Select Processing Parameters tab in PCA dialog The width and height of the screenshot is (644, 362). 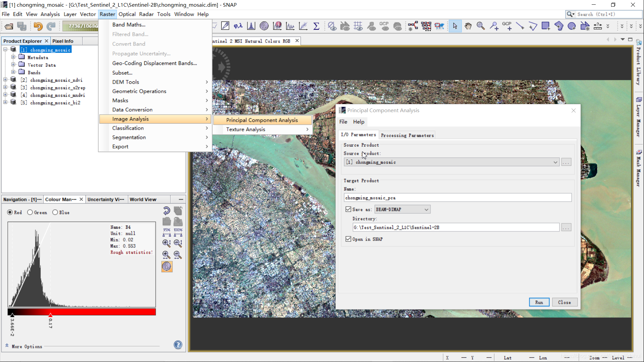(x=407, y=135)
